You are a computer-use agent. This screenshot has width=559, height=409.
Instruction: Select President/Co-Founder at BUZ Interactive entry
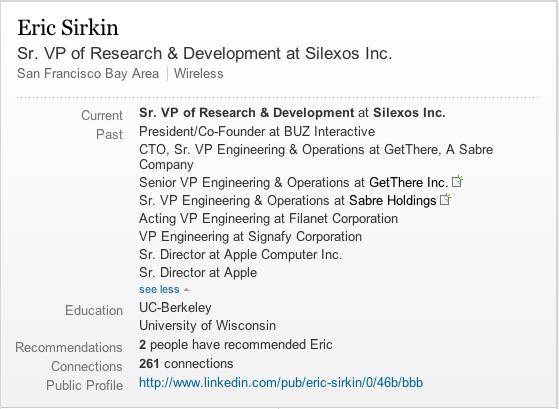[x=257, y=132]
